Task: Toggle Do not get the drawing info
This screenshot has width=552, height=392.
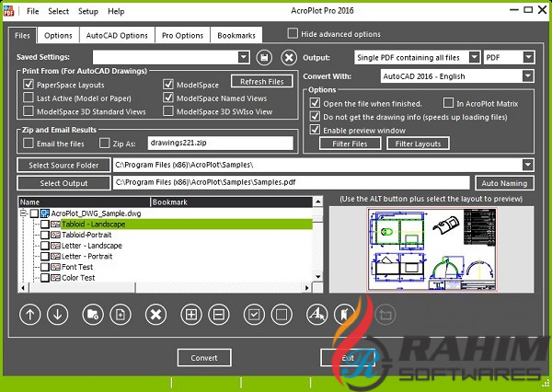Action: pos(315,116)
